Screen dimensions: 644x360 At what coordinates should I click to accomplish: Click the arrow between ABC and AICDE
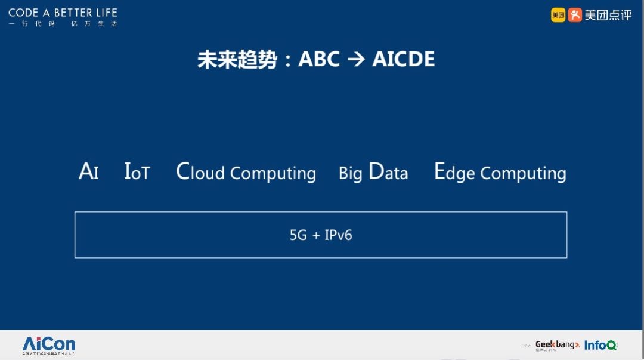click(x=356, y=60)
